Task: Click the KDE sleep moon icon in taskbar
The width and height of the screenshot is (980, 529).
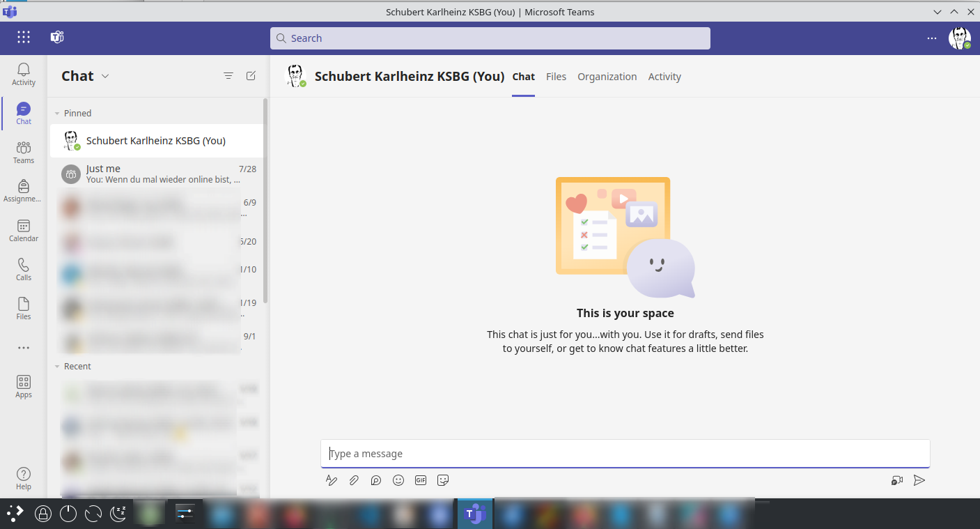Action: (118, 514)
